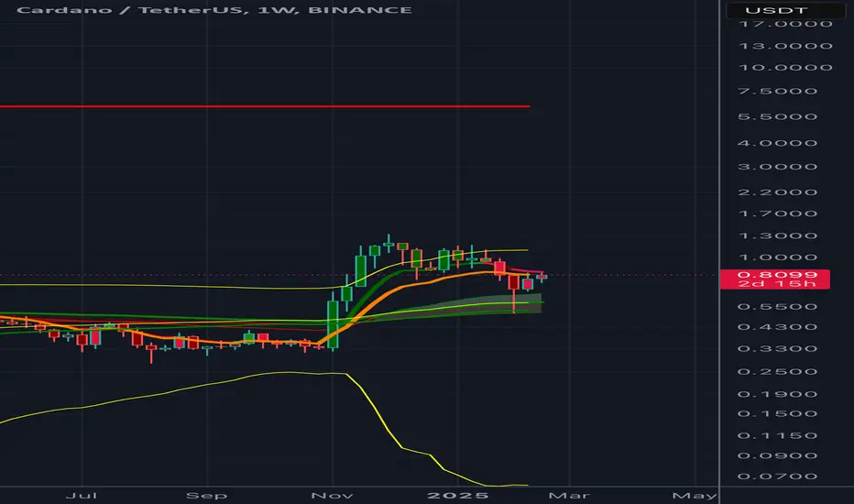Click the current price label 0.8099
854x504 pixels.
[x=777, y=275]
